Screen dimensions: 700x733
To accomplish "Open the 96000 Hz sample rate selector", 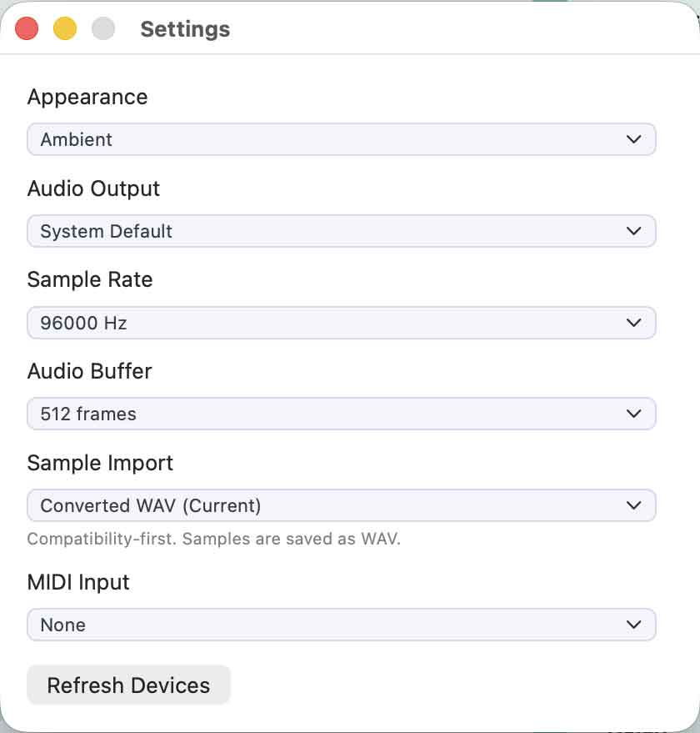I will [333, 323].
